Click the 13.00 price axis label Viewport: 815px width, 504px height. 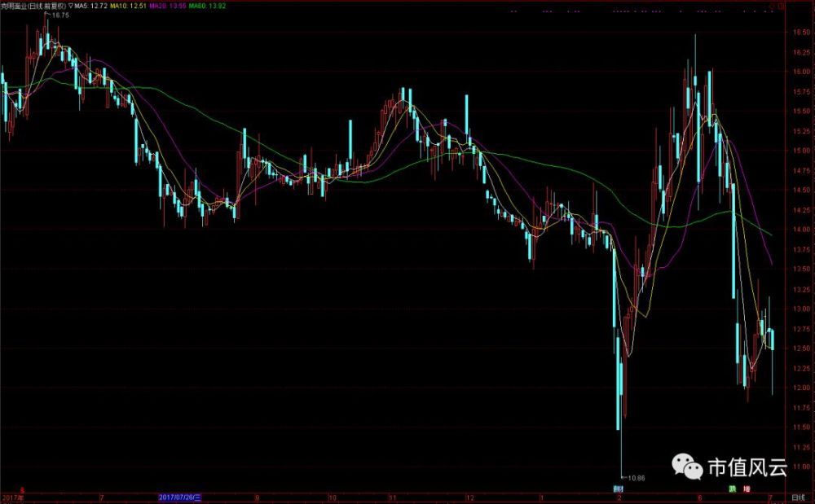[x=801, y=309]
